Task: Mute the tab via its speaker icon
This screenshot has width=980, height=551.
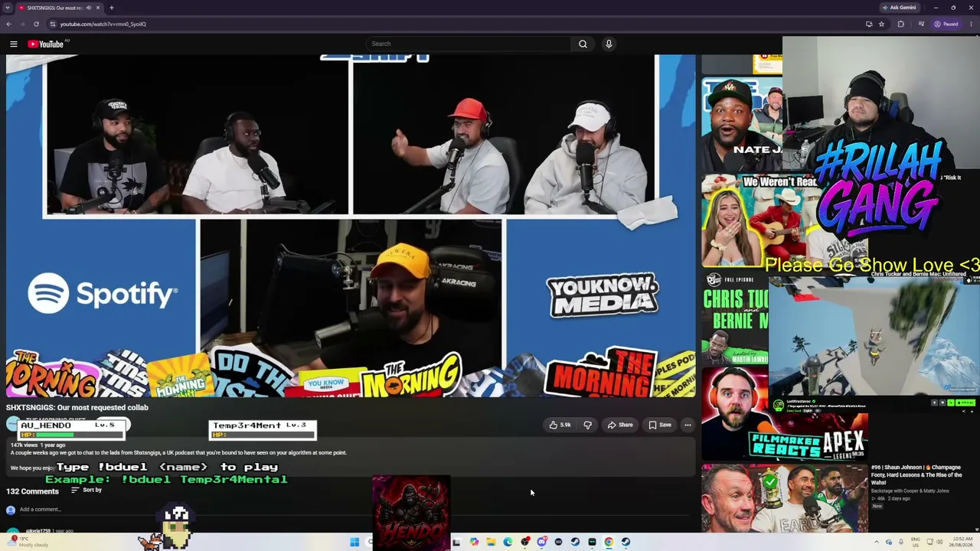Action: 88,8
